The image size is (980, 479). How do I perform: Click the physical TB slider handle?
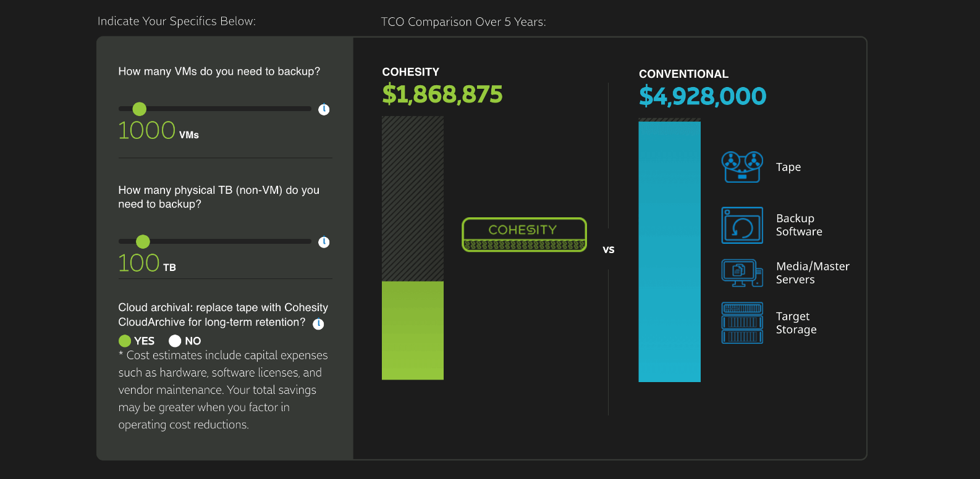(x=143, y=241)
